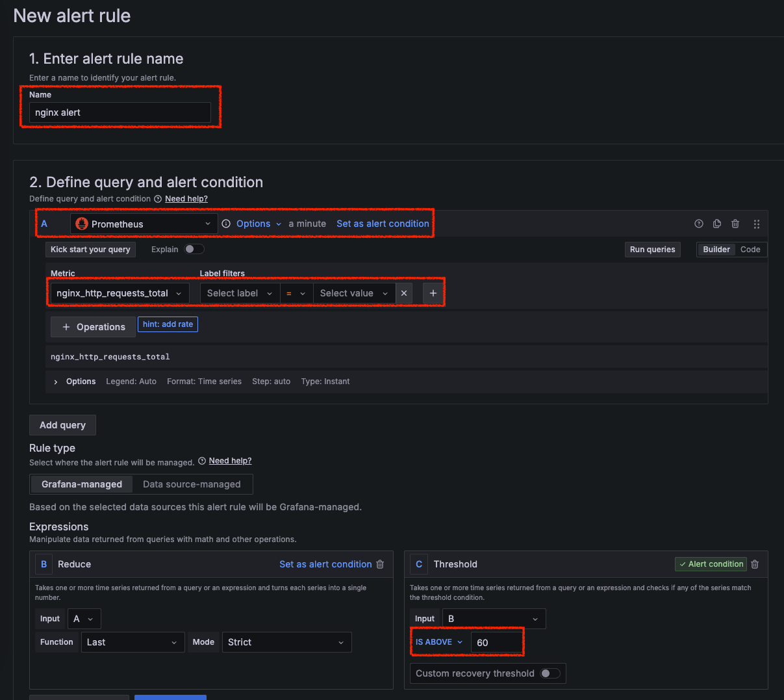Click help icon beside Rule type Need help
Screen dimensions: 784x700
tap(202, 461)
